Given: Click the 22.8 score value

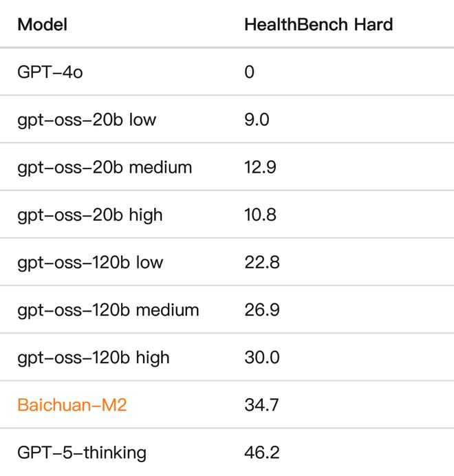Looking at the screenshot, I should pyautogui.click(x=261, y=262).
